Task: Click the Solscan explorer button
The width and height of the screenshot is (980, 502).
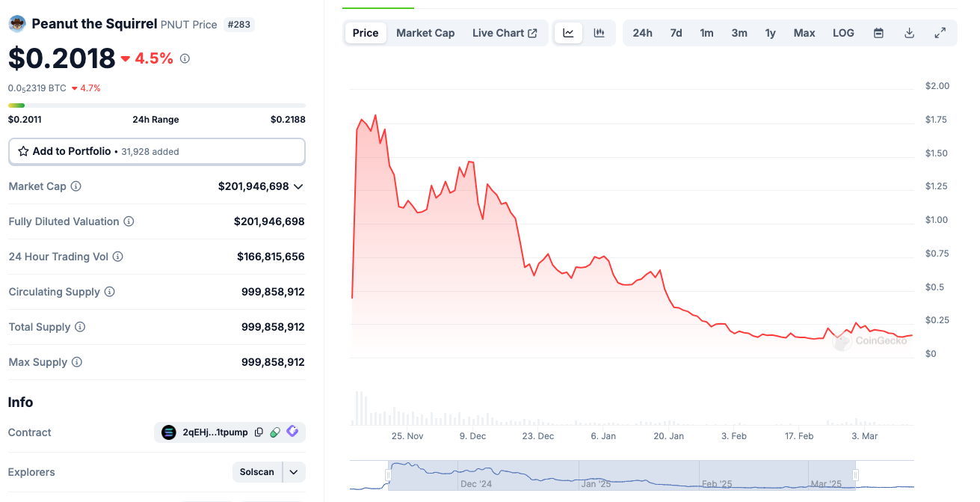Action: pos(257,472)
